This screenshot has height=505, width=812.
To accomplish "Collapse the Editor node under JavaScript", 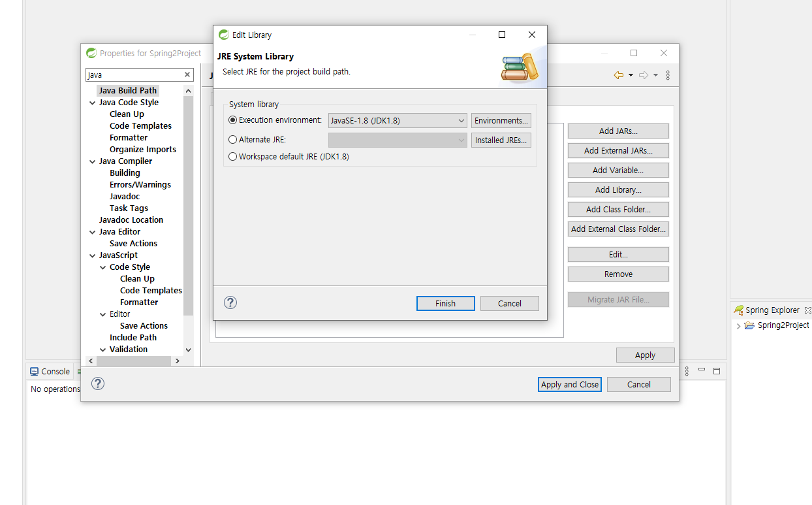I will click(103, 314).
